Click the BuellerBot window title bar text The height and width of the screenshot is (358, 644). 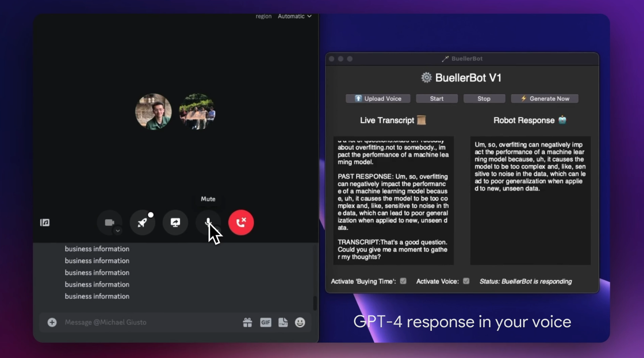coord(467,58)
